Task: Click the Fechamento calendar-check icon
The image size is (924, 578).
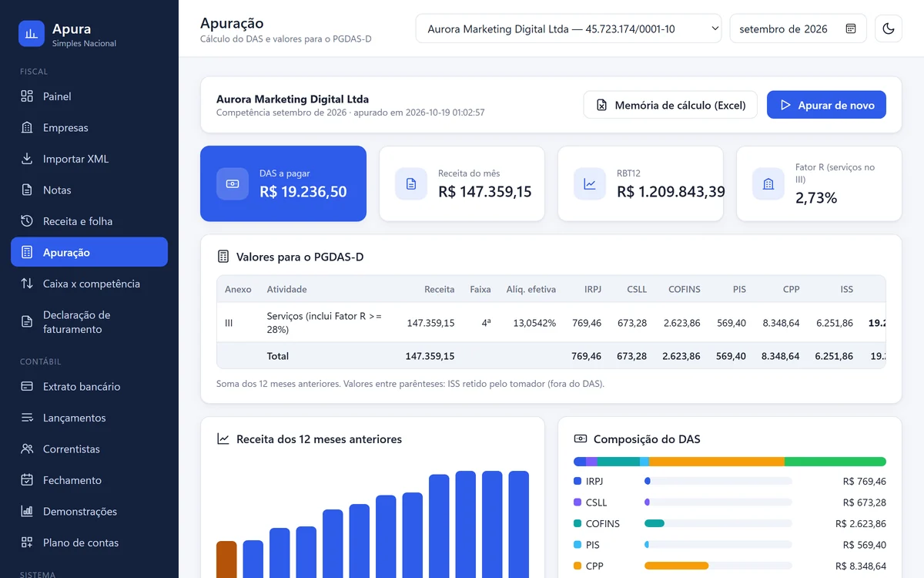Action: click(27, 480)
